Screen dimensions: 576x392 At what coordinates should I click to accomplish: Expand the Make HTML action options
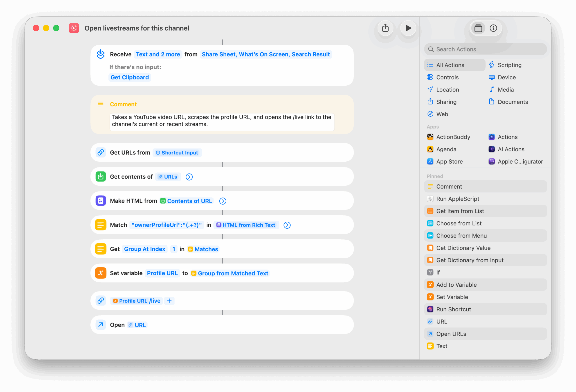(x=223, y=201)
